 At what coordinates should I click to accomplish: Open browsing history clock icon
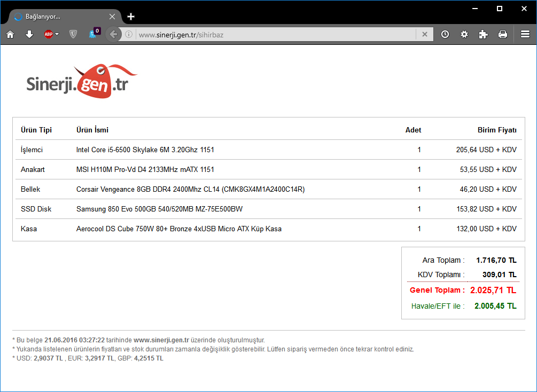click(x=445, y=34)
